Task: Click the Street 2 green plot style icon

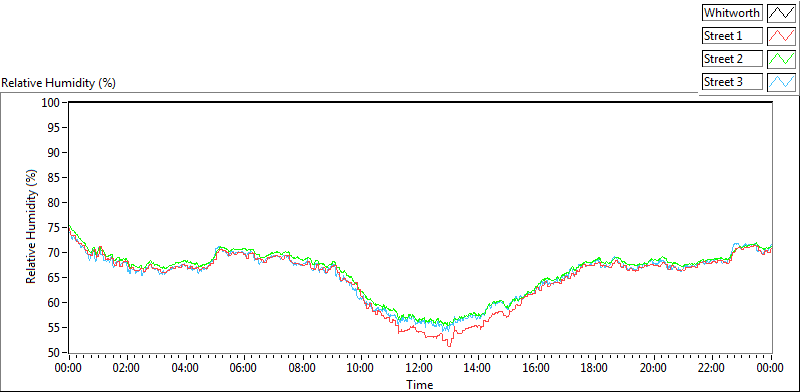Action: [x=781, y=59]
